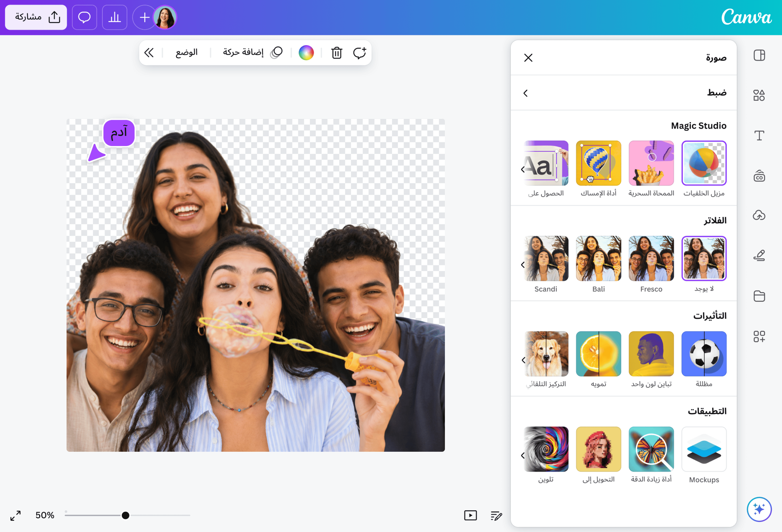Go to Canva home logo

(x=746, y=17)
